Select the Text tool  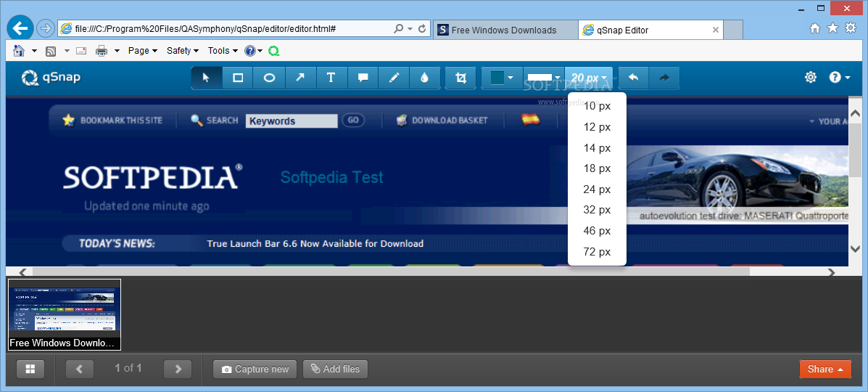click(x=331, y=78)
